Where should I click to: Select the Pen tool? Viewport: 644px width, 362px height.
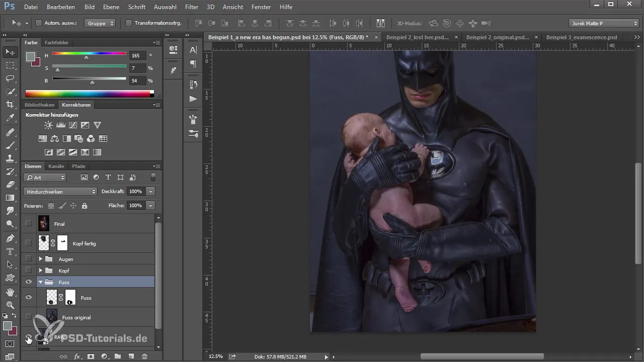(10, 238)
